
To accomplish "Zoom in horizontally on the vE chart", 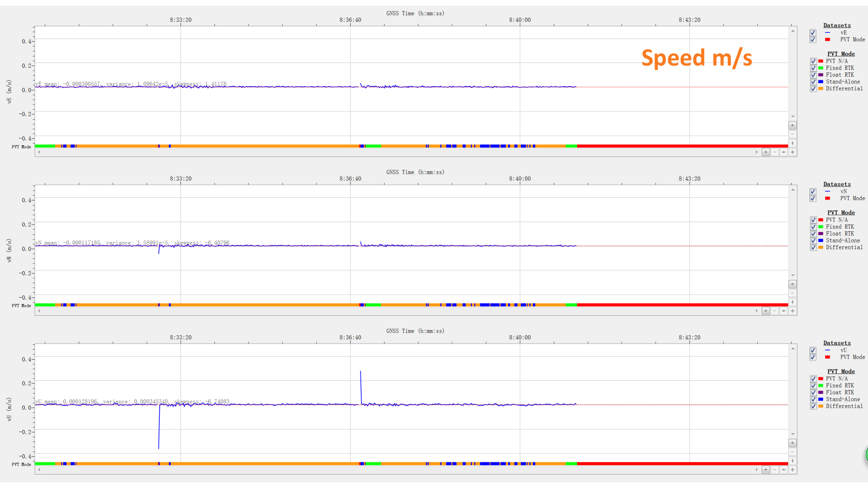I will point(766,152).
